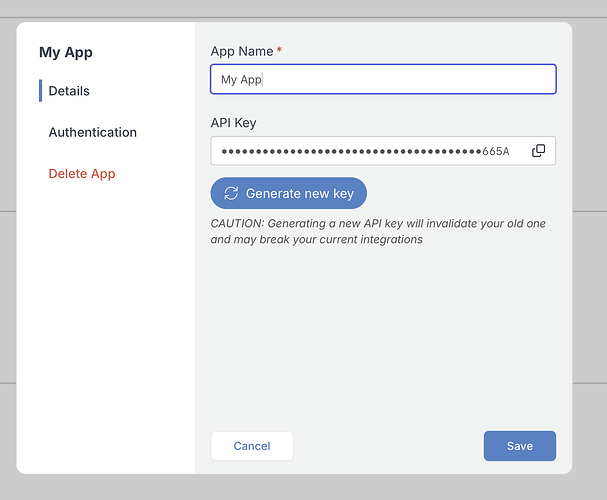607x500 pixels.
Task: Click the Generate new key button label
Action: point(300,193)
